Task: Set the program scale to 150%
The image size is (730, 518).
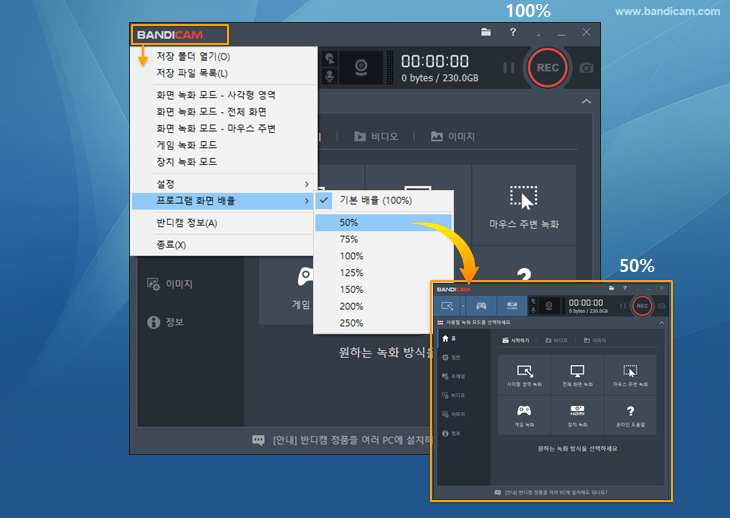Action: click(x=372, y=289)
